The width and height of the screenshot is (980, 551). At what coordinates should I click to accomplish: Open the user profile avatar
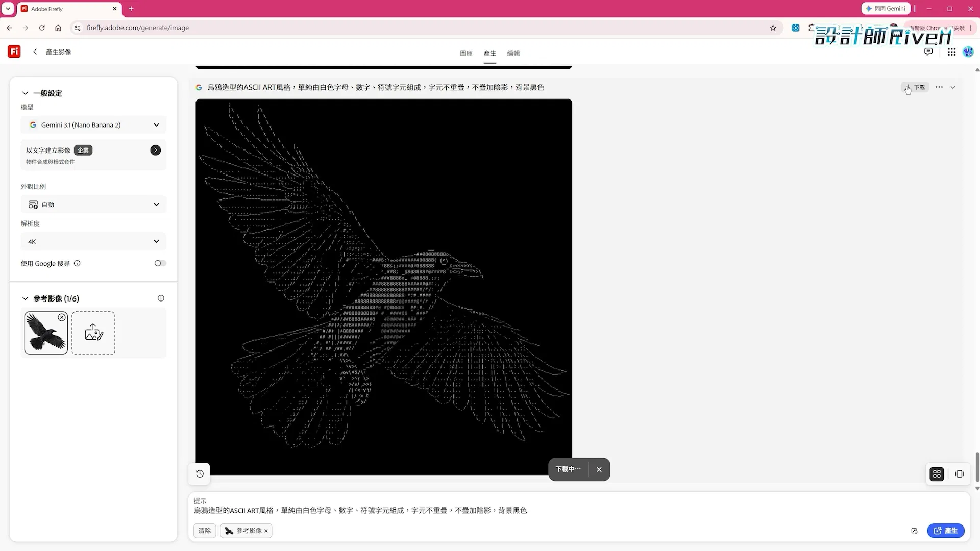click(x=968, y=52)
